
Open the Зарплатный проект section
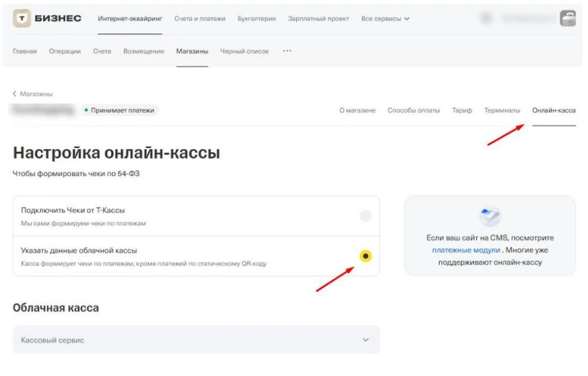coord(319,19)
